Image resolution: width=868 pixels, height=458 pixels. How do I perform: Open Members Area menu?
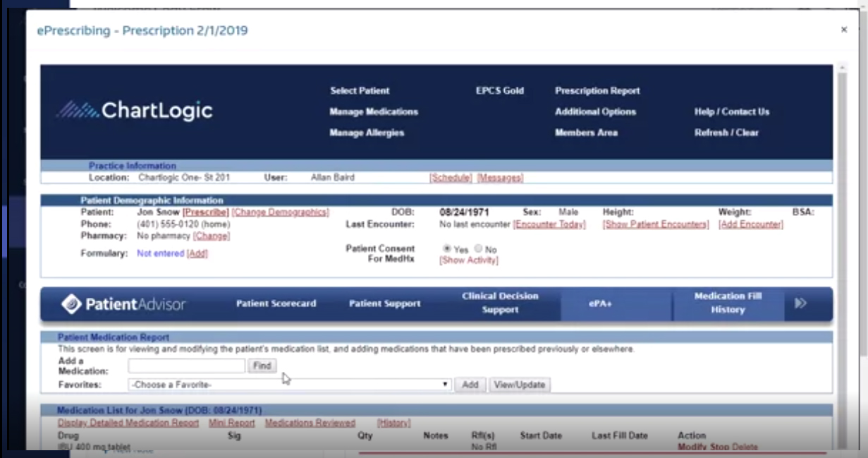tap(586, 133)
